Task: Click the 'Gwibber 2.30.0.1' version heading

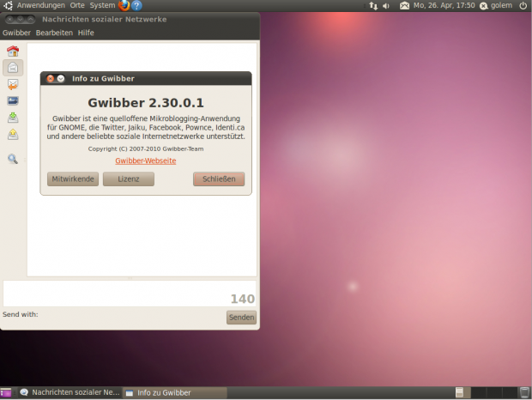Action: click(x=146, y=103)
